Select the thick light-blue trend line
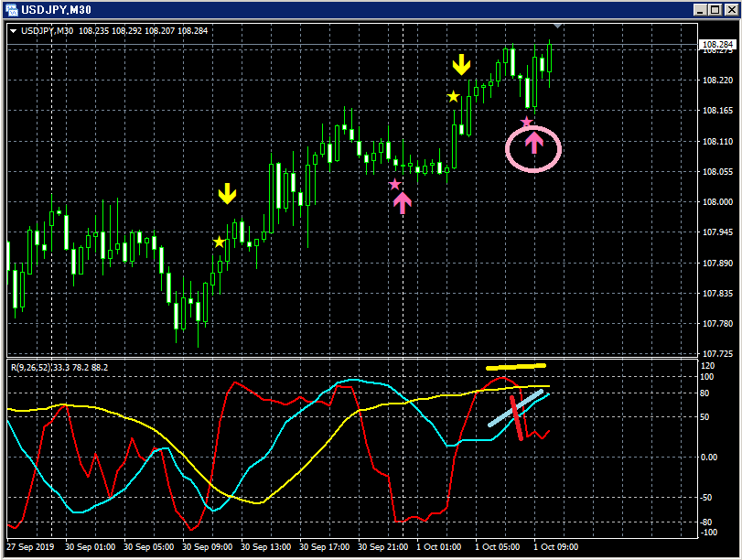 516,408
